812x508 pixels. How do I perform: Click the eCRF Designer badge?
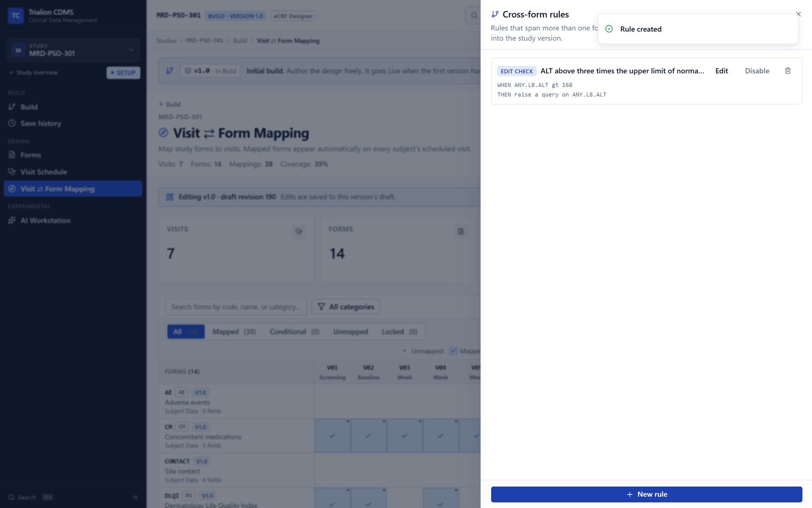coord(293,16)
